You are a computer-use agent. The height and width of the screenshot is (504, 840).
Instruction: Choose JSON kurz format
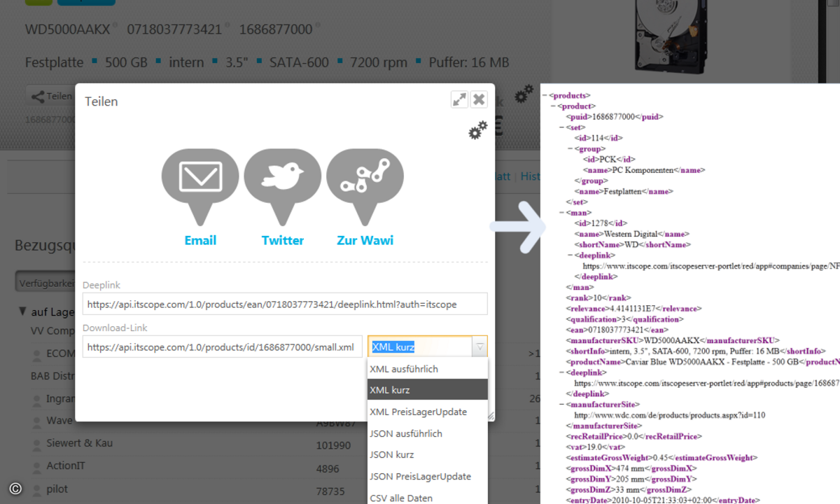[x=428, y=454]
